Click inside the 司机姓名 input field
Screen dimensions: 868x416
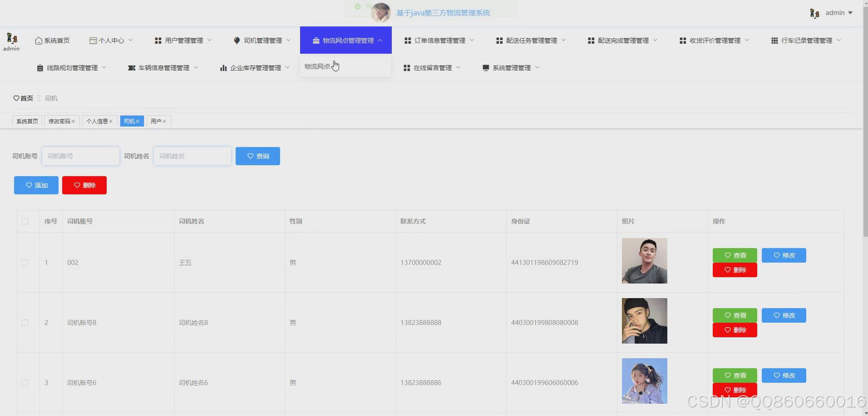point(192,156)
